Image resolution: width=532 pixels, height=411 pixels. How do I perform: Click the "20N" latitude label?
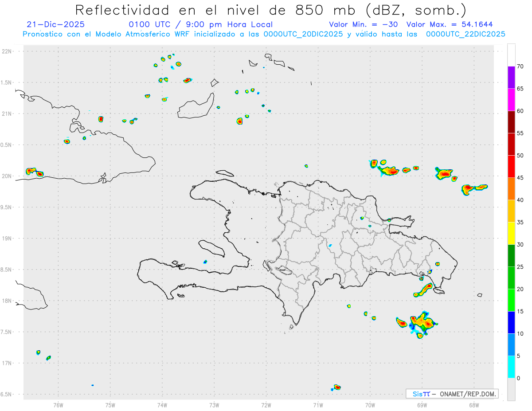(x=8, y=176)
